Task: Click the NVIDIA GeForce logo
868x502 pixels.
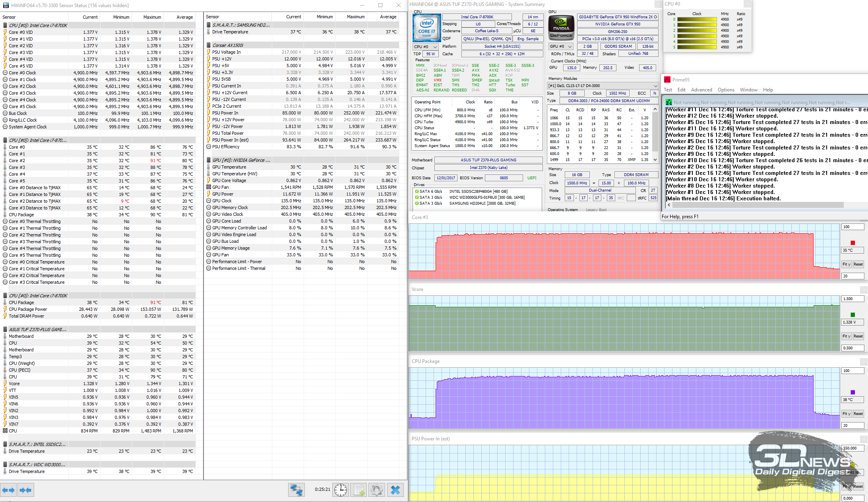Action: point(561,27)
